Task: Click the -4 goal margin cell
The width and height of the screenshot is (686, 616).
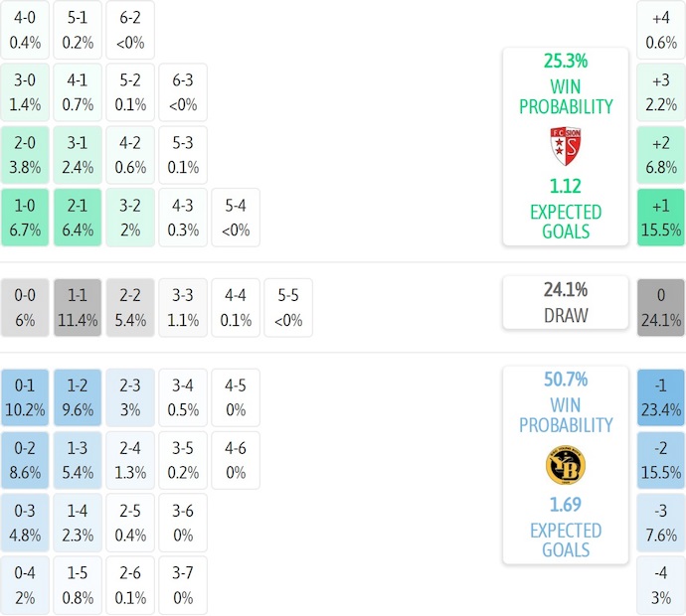Action: [x=661, y=585]
